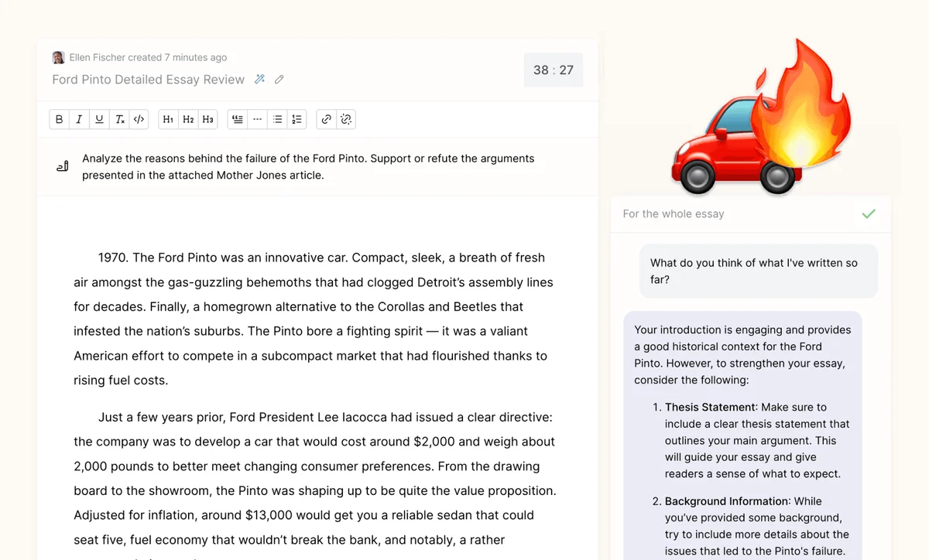This screenshot has width=929, height=560.
Task: Add a hyperlink with the link icon
Action: (x=325, y=119)
